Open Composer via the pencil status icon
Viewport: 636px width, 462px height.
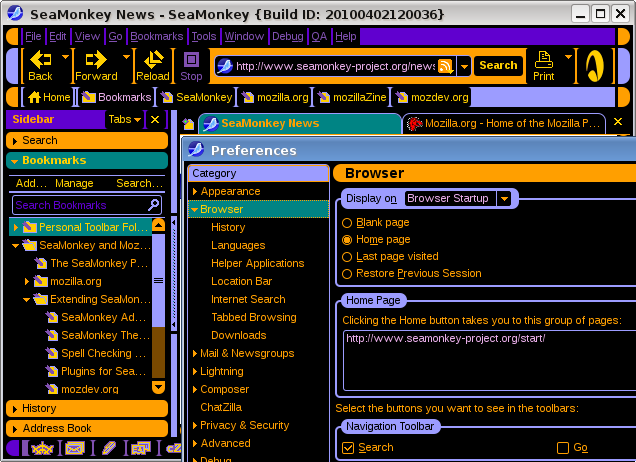tap(109, 448)
